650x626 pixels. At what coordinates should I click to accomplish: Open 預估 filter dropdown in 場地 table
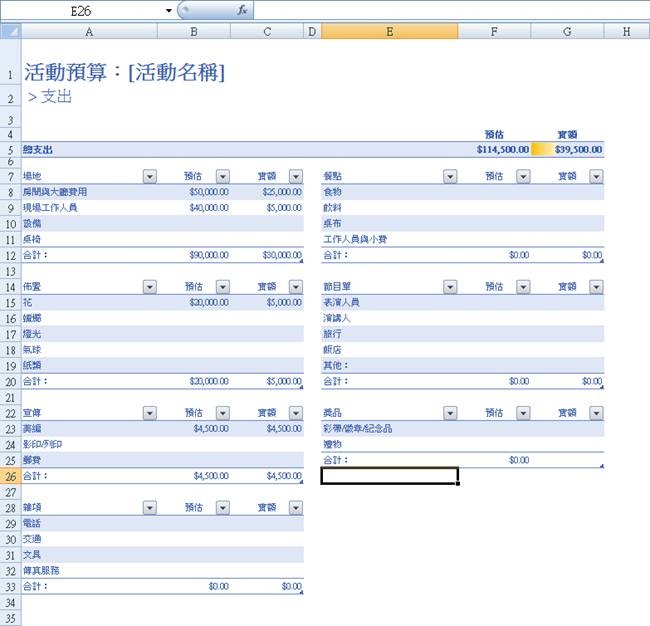[x=223, y=177]
